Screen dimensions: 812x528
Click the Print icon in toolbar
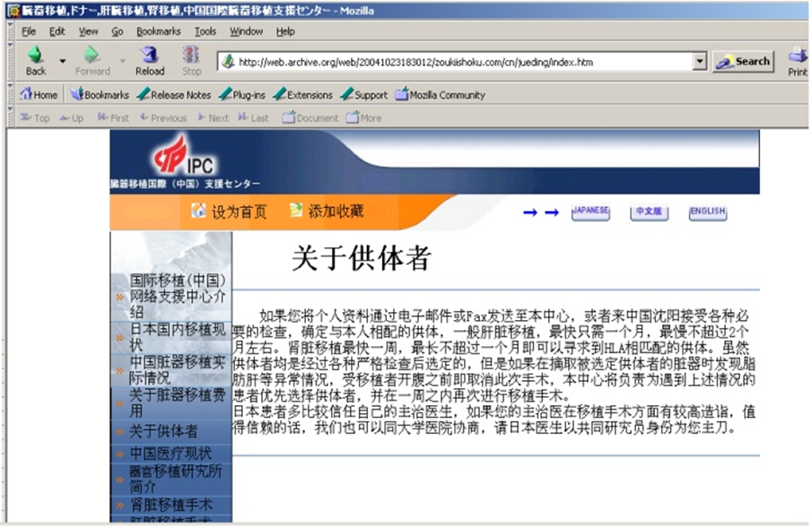(x=798, y=56)
